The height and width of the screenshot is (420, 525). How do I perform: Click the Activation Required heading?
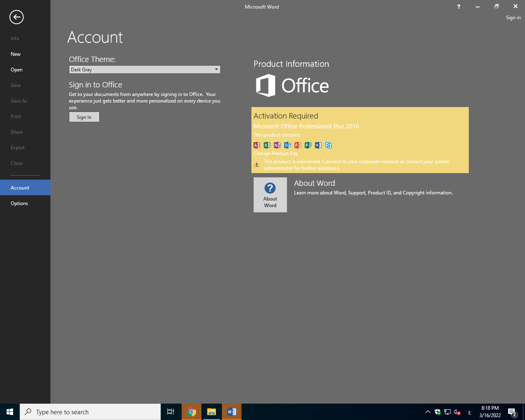(286, 116)
